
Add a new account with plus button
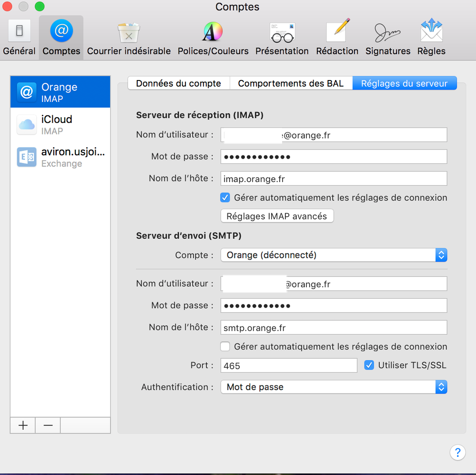[23, 425]
